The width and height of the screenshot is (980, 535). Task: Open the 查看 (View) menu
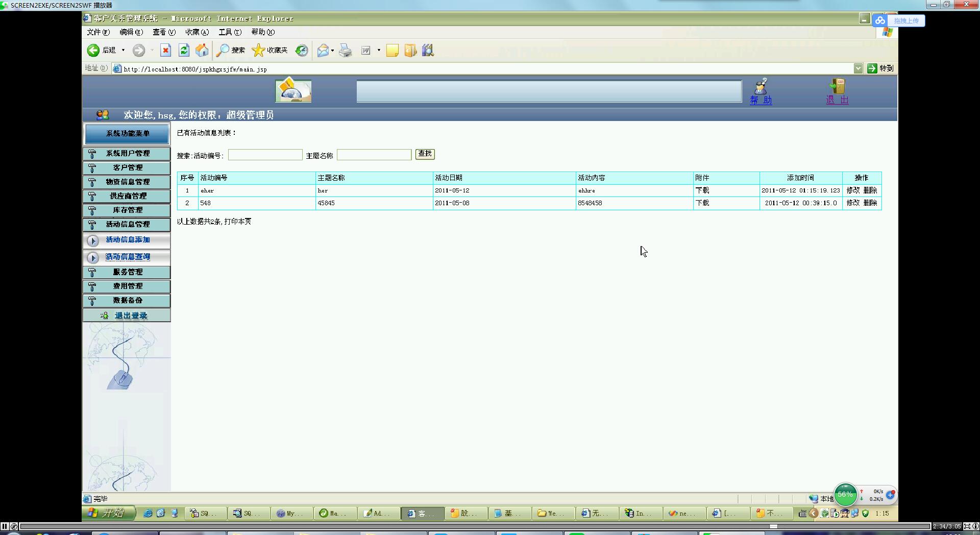(164, 32)
